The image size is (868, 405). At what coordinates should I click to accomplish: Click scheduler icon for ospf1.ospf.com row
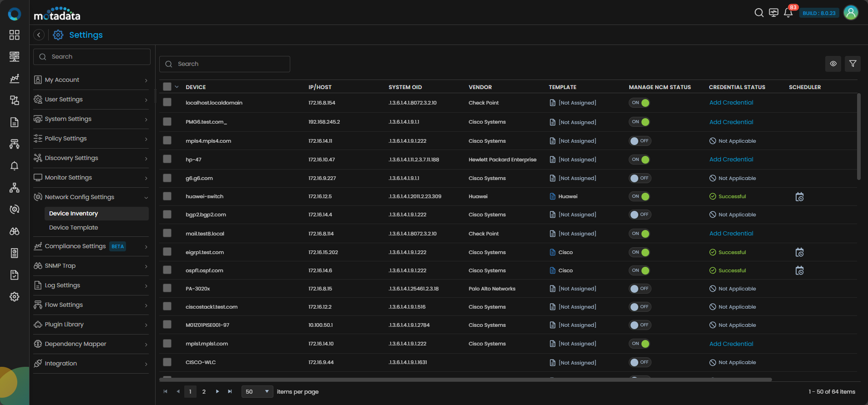(799, 271)
